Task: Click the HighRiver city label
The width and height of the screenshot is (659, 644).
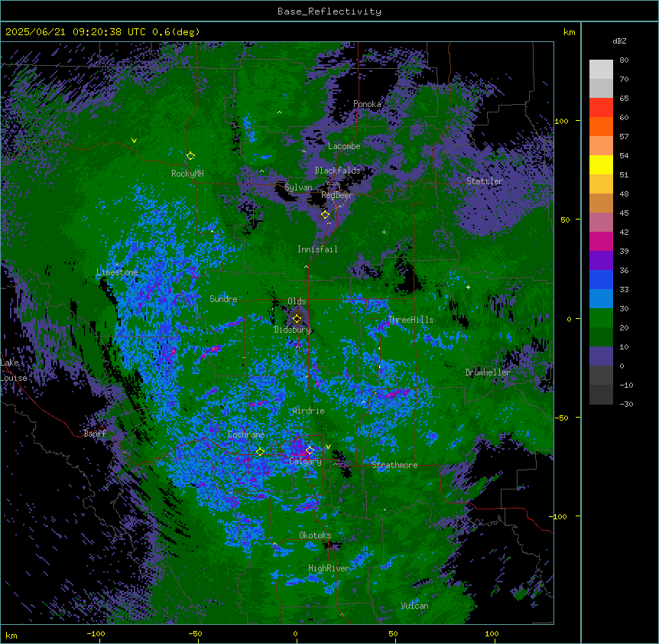Action: (x=329, y=568)
